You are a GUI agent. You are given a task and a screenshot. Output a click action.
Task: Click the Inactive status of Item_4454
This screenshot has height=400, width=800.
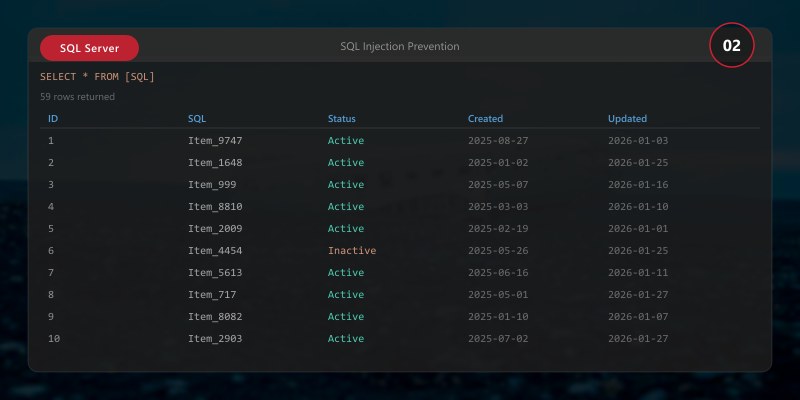pyautogui.click(x=352, y=250)
